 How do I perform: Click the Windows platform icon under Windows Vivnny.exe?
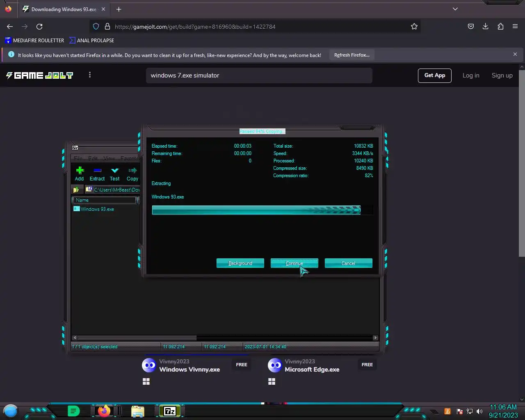click(146, 382)
